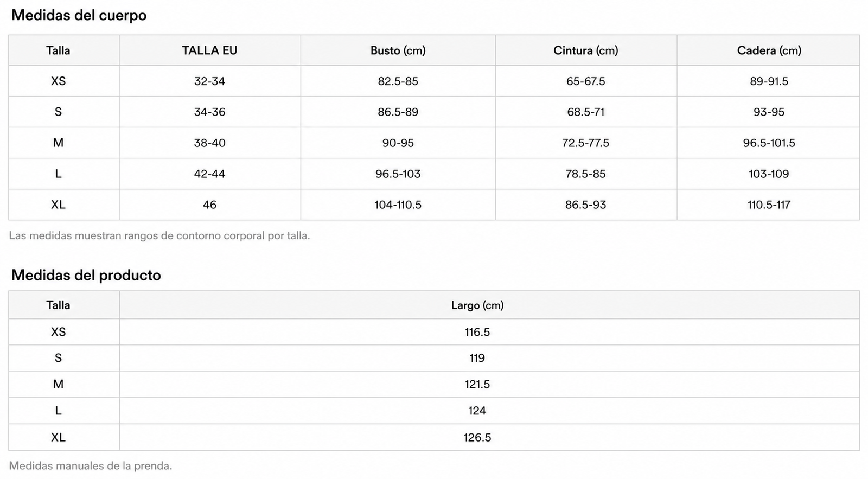Image resolution: width=868 pixels, height=479 pixels.
Task: Click the note about contorno corporal ranges
Action: coord(159,236)
